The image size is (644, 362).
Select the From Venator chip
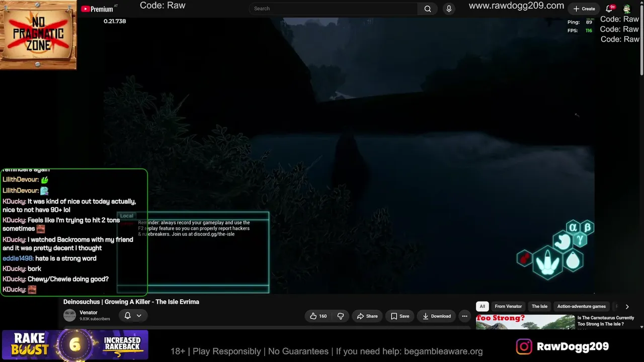point(508,306)
